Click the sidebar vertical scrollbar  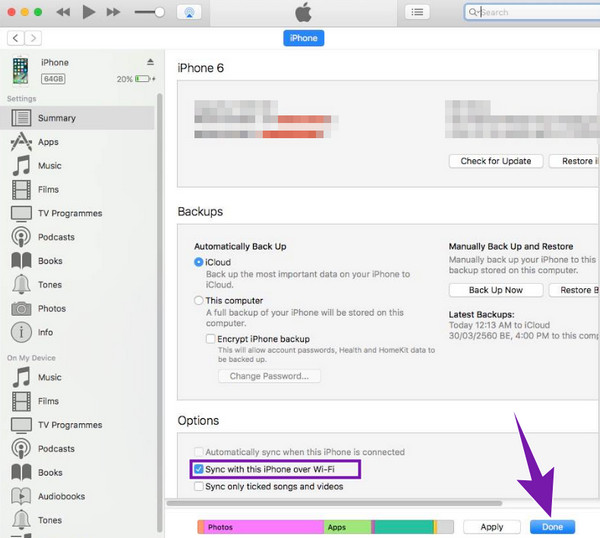(x=160, y=313)
